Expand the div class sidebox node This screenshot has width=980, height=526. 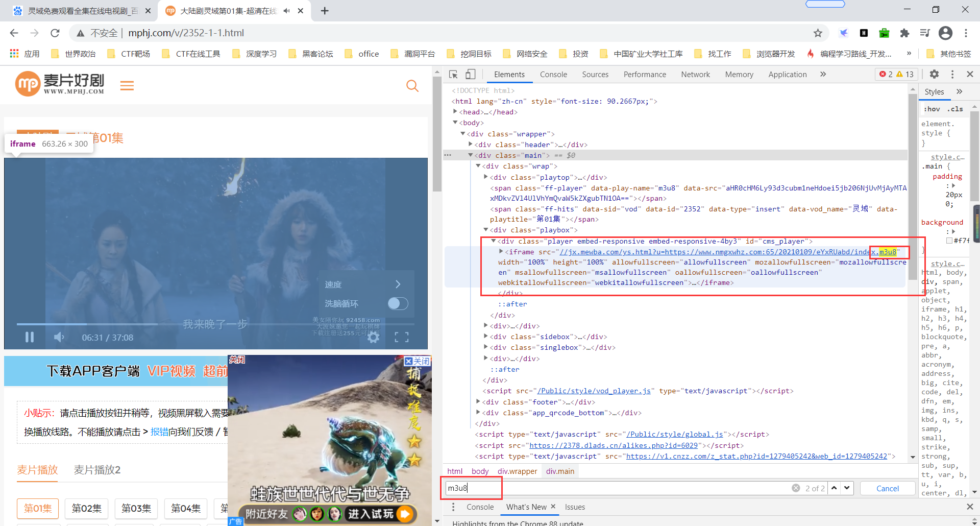point(486,337)
